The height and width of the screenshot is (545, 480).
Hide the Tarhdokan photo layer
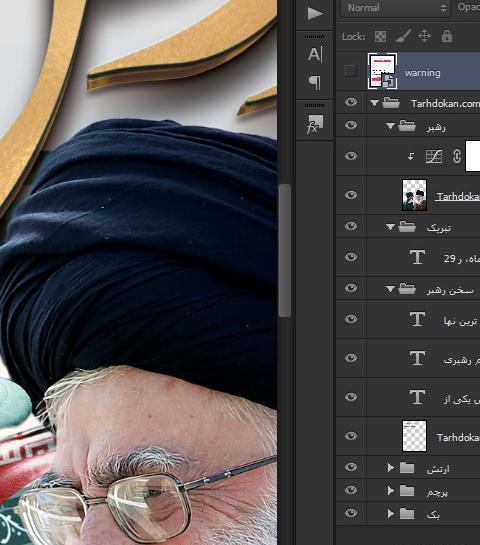pos(351,195)
